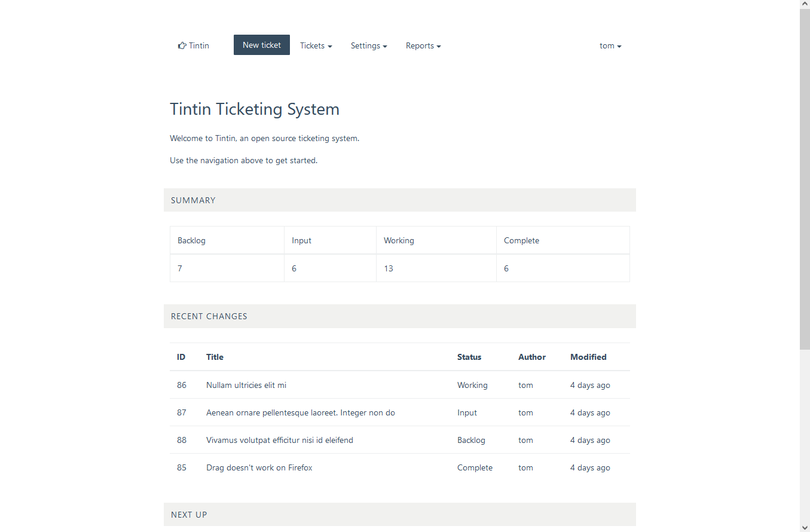Screen dimensions: 810x532
Task: Open ticket ID 86 link
Action: coord(182,386)
